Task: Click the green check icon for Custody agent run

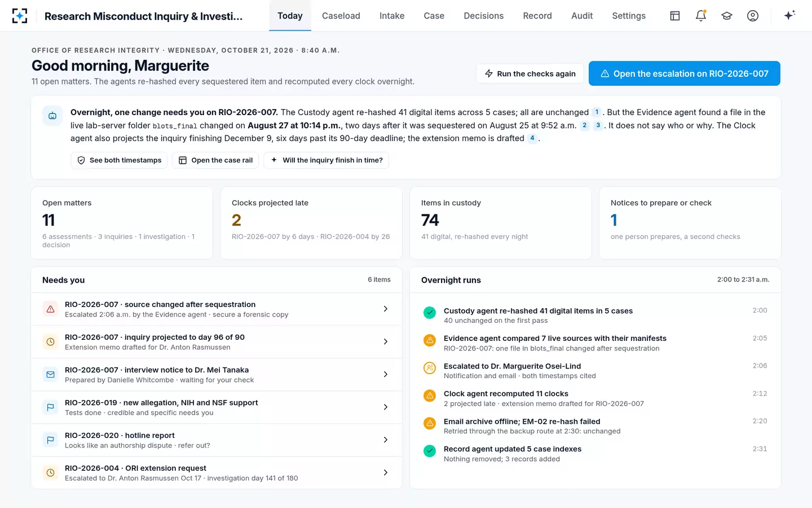Action: [430, 313]
